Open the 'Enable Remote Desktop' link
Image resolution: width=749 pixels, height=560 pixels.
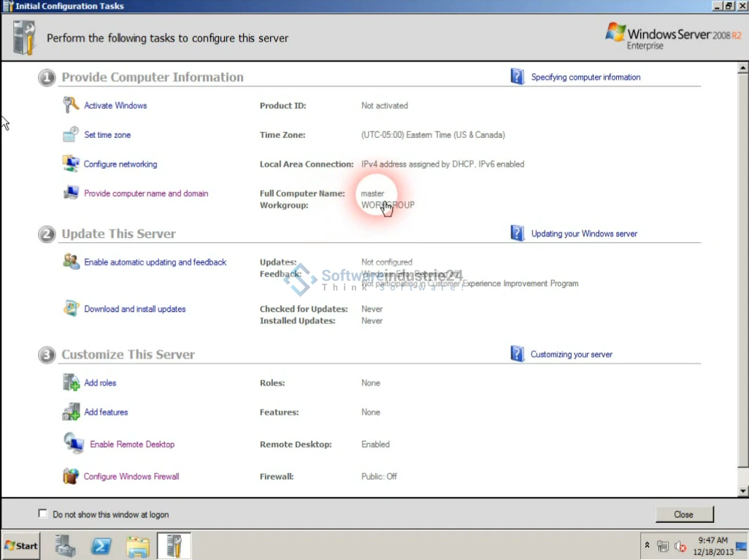click(132, 444)
